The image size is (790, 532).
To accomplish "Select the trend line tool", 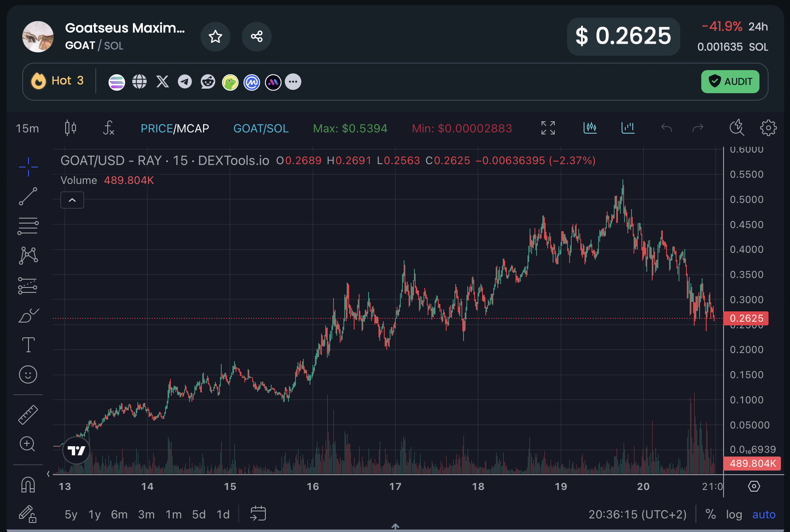I will [x=28, y=197].
